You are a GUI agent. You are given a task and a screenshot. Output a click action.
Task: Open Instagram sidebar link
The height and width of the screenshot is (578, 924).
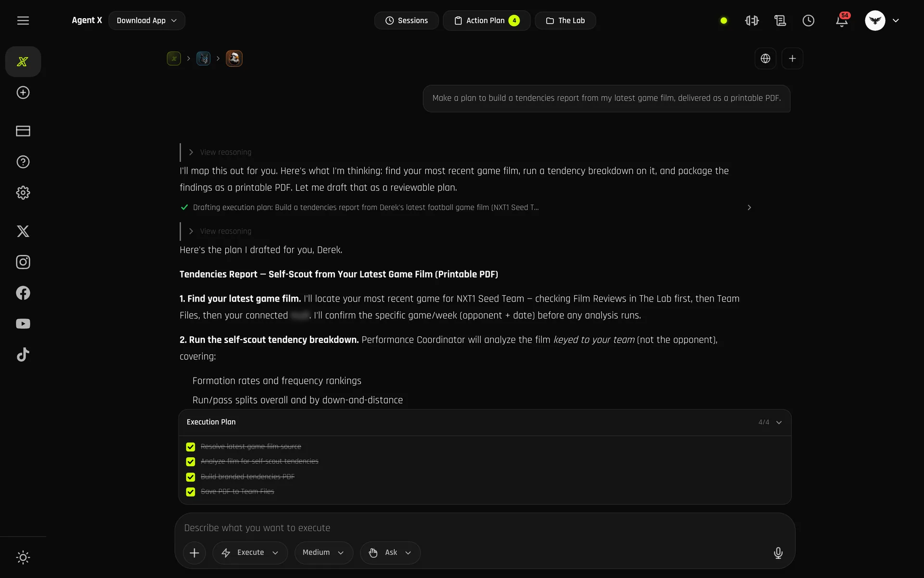pos(23,262)
